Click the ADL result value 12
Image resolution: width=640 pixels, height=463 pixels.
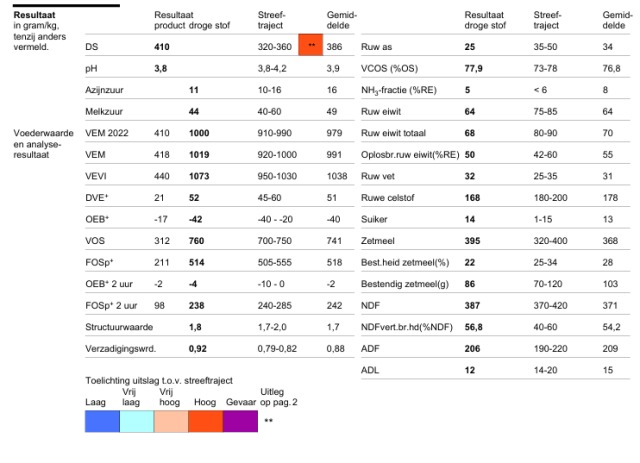point(470,370)
